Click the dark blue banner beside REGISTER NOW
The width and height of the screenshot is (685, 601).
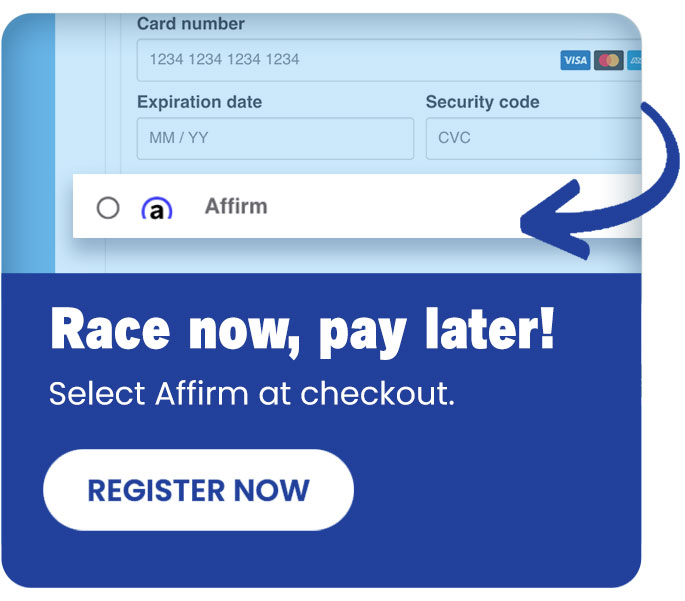500,491
